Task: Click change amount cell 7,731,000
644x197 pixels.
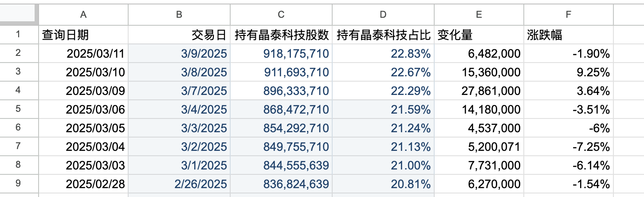Action: (x=479, y=165)
